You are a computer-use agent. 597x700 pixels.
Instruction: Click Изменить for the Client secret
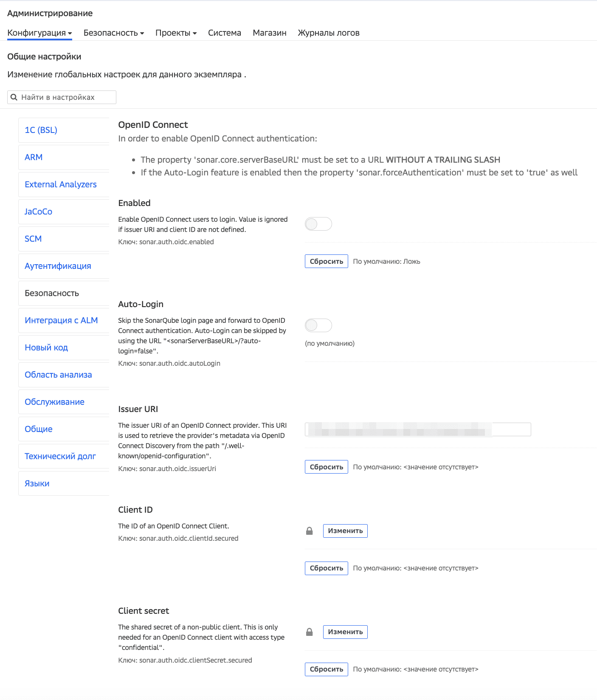point(345,632)
